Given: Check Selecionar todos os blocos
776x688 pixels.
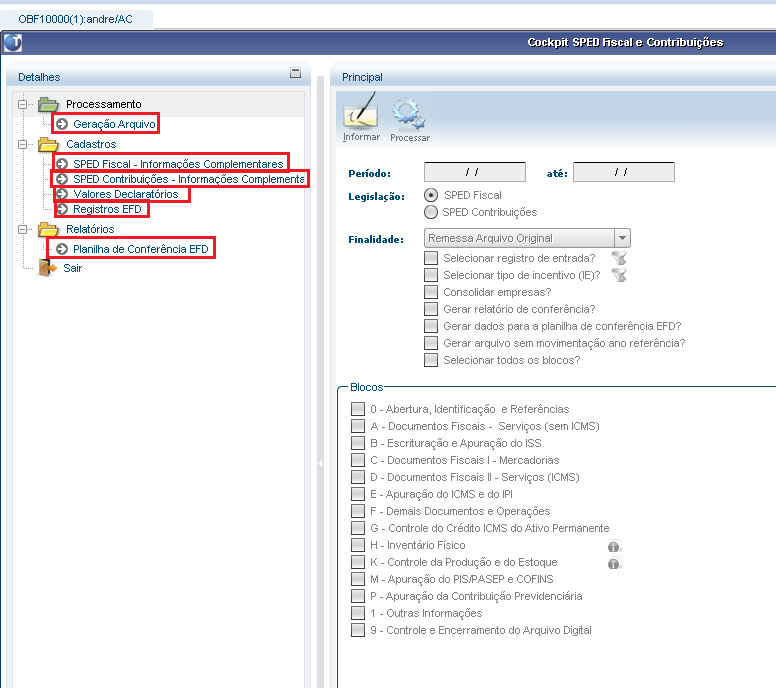Looking at the screenshot, I should [431, 360].
